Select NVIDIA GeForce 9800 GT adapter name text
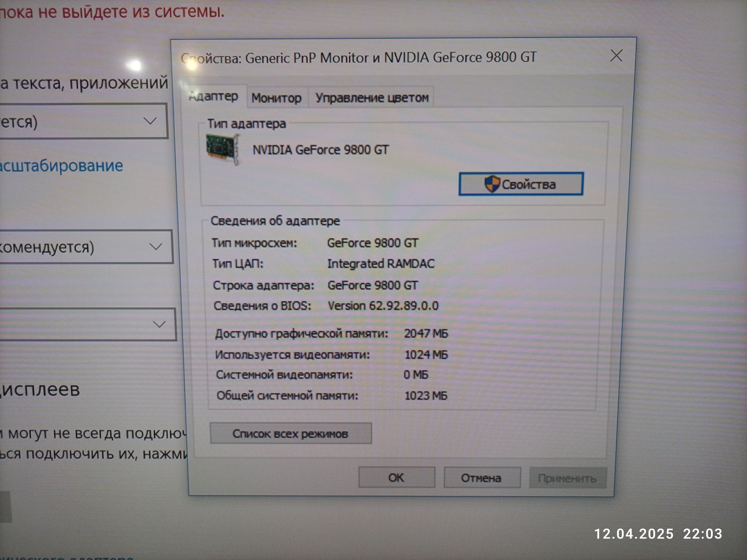 [321, 150]
